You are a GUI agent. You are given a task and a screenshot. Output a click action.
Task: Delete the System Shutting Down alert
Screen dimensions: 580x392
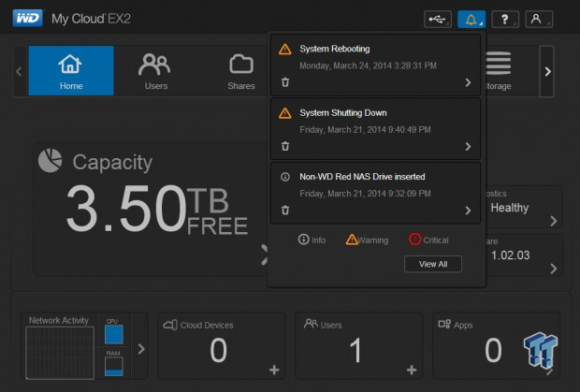(285, 146)
